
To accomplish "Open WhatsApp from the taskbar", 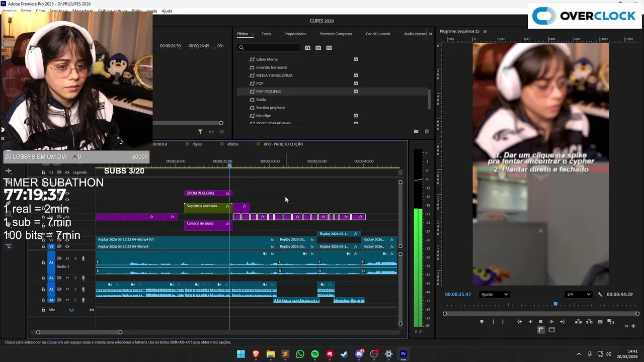I will 300,354.
